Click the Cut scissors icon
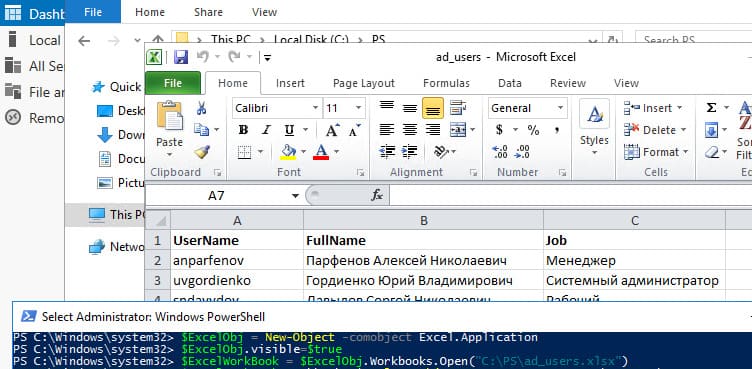Image resolution: width=752 pixels, height=369 pixels. coord(201,108)
